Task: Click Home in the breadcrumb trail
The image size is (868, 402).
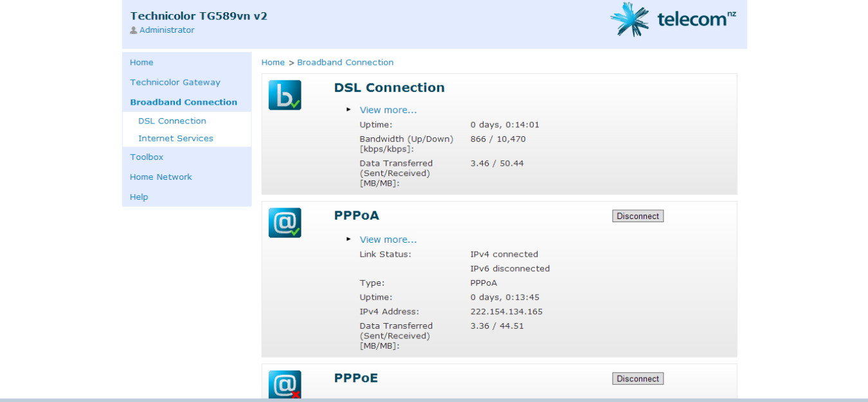Action: pyautogui.click(x=273, y=62)
